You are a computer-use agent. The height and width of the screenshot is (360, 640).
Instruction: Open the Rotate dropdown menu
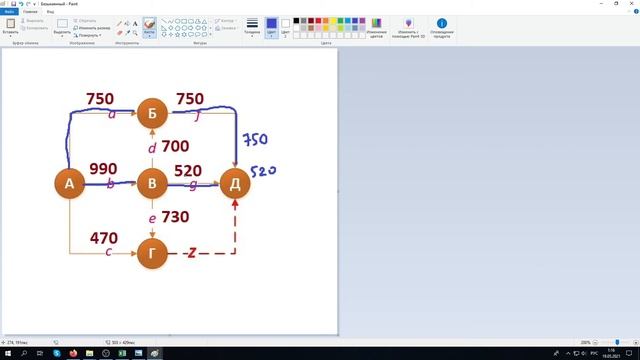click(x=87, y=35)
